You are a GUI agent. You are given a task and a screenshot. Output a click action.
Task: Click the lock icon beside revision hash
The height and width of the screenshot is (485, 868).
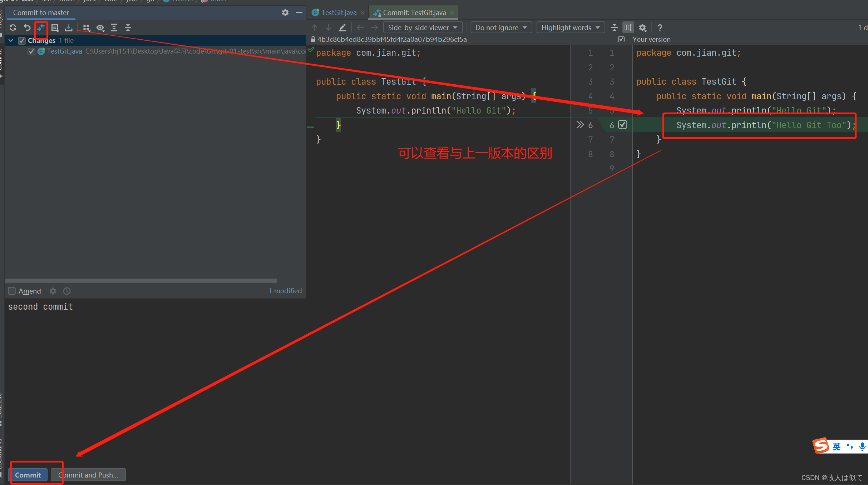(x=313, y=39)
